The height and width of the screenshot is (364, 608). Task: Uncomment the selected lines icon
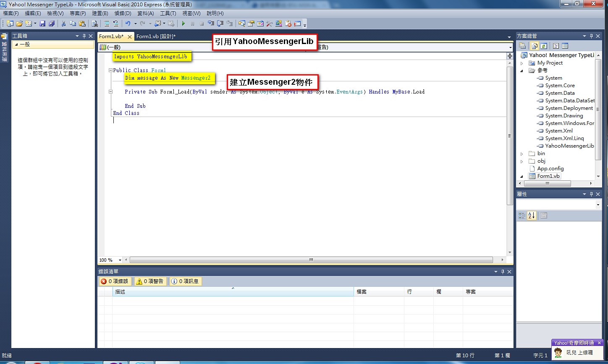[115, 23]
